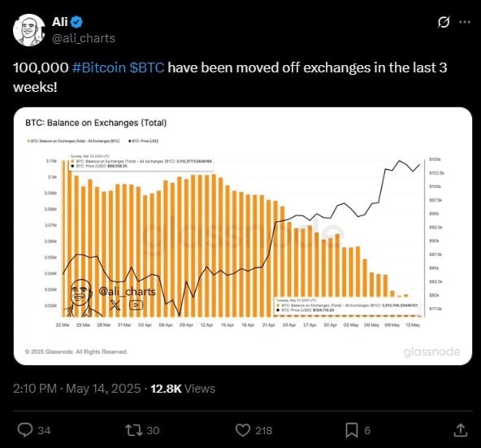Open the Balance on Exchanges chart image
Viewport: 481px width, 448px height.
click(x=243, y=236)
